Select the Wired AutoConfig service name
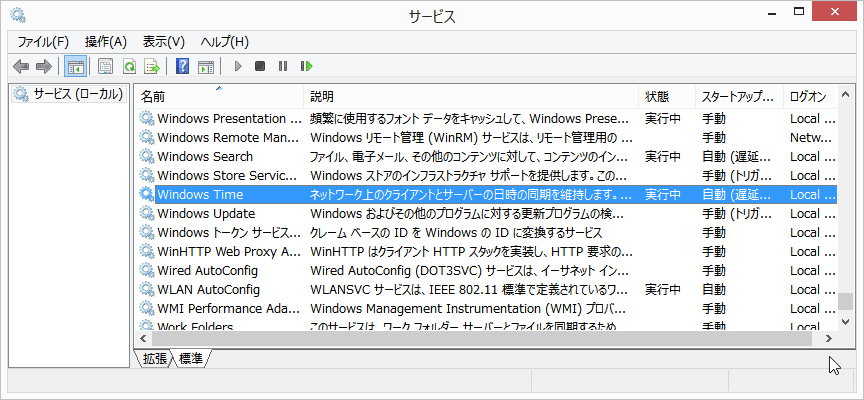 [207, 271]
